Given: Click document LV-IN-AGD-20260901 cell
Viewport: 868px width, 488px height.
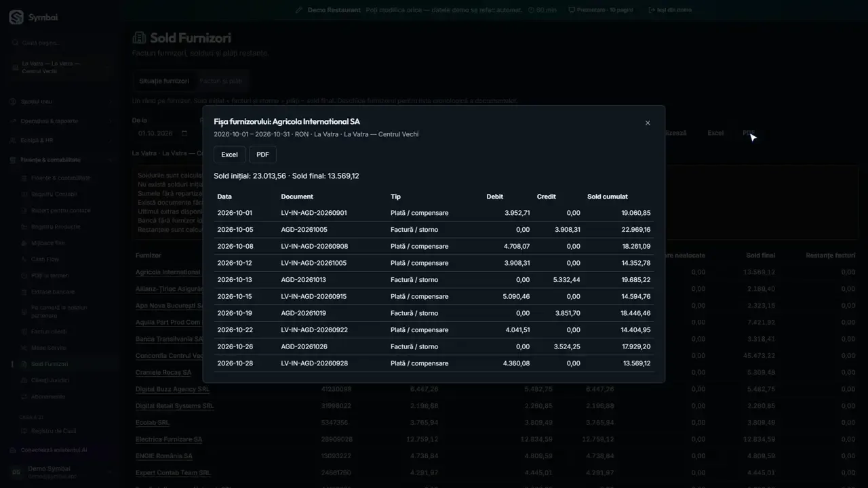Looking at the screenshot, I should coord(314,213).
